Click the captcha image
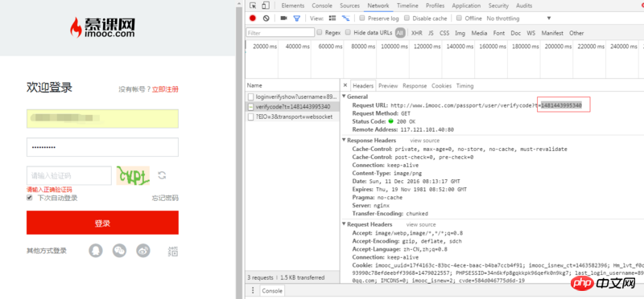The image size is (644, 299). (x=133, y=175)
